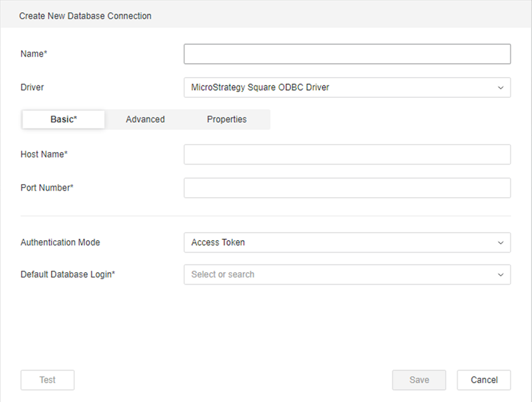Focus the Name text input
This screenshot has width=532, height=402.
347,54
